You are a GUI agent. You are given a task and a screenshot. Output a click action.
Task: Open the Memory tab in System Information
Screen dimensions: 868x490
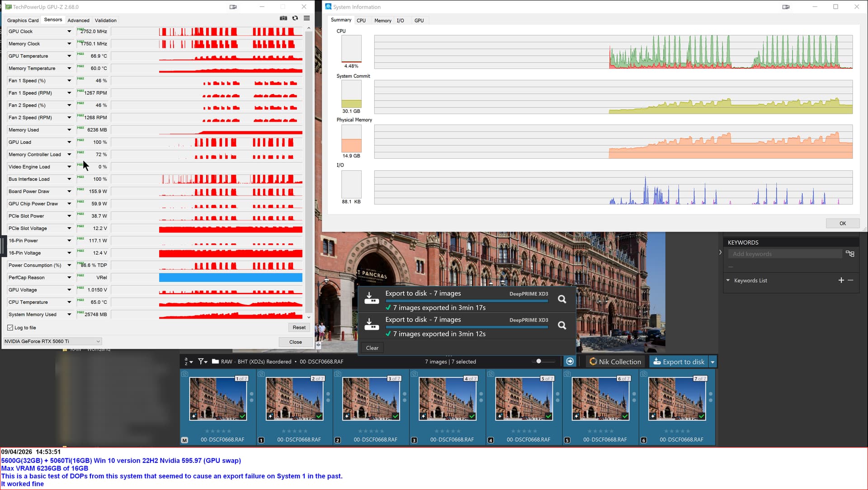tap(382, 20)
